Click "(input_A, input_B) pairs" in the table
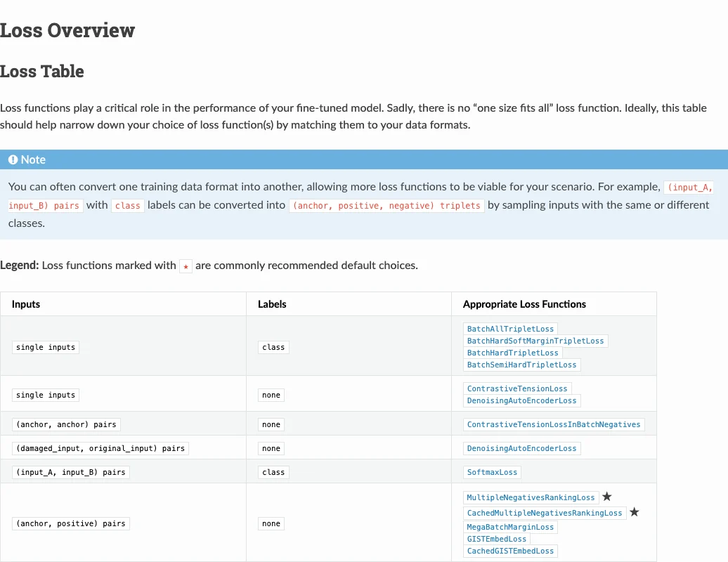The image size is (728, 562). 71,473
